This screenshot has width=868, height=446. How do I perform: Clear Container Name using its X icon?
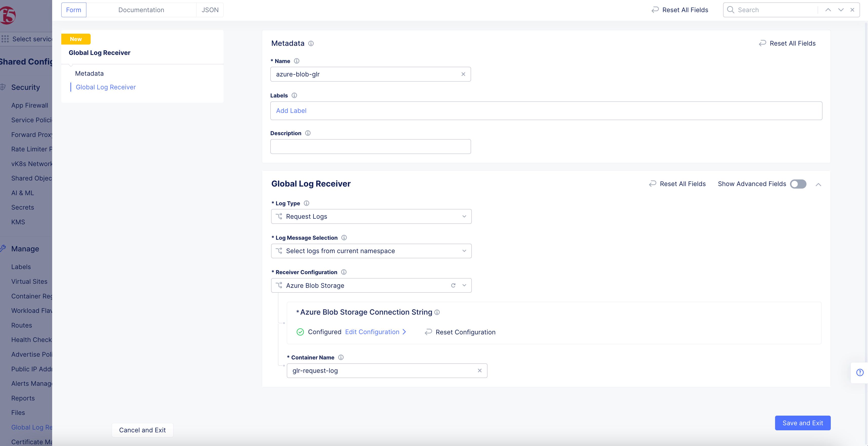480,371
